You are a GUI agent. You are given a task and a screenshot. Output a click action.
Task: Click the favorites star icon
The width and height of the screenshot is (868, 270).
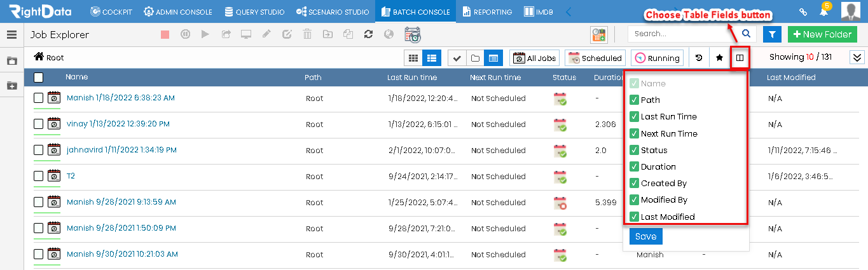(x=719, y=58)
